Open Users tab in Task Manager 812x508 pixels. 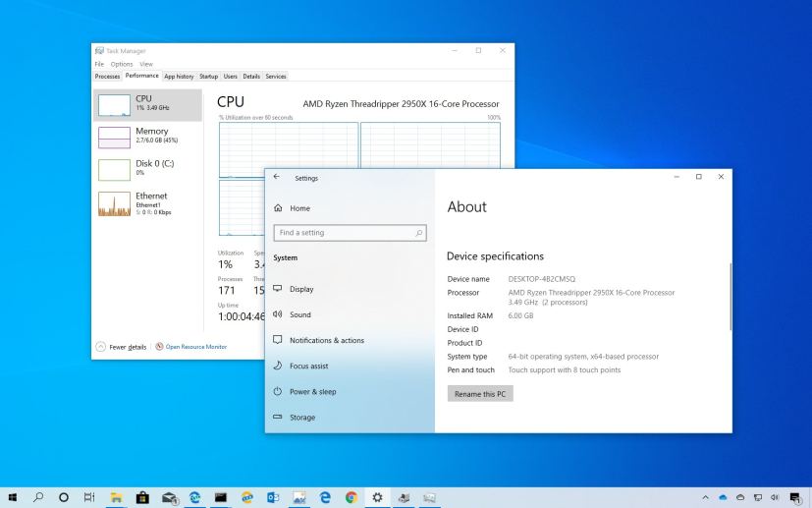pyautogui.click(x=231, y=77)
